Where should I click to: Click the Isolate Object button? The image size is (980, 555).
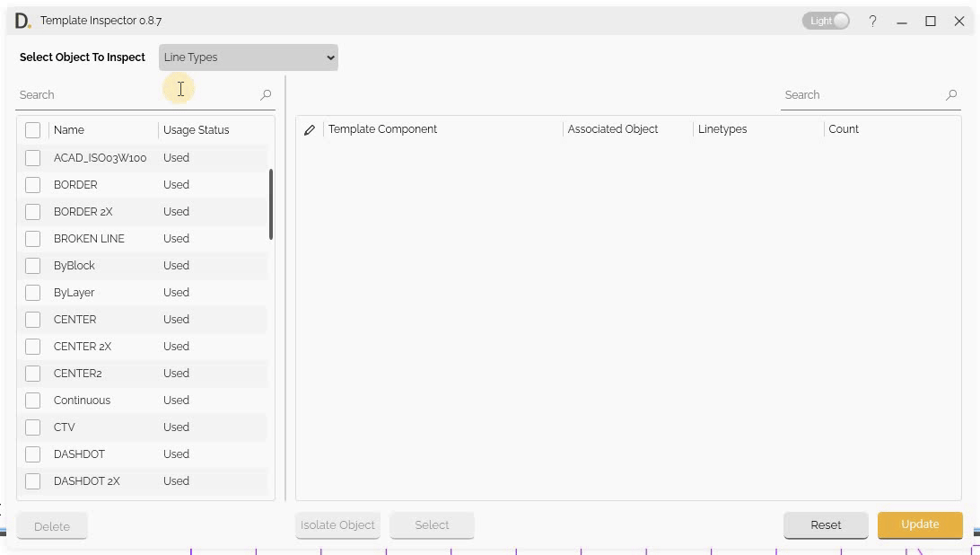pyautogui.click(x=337, y=524)
